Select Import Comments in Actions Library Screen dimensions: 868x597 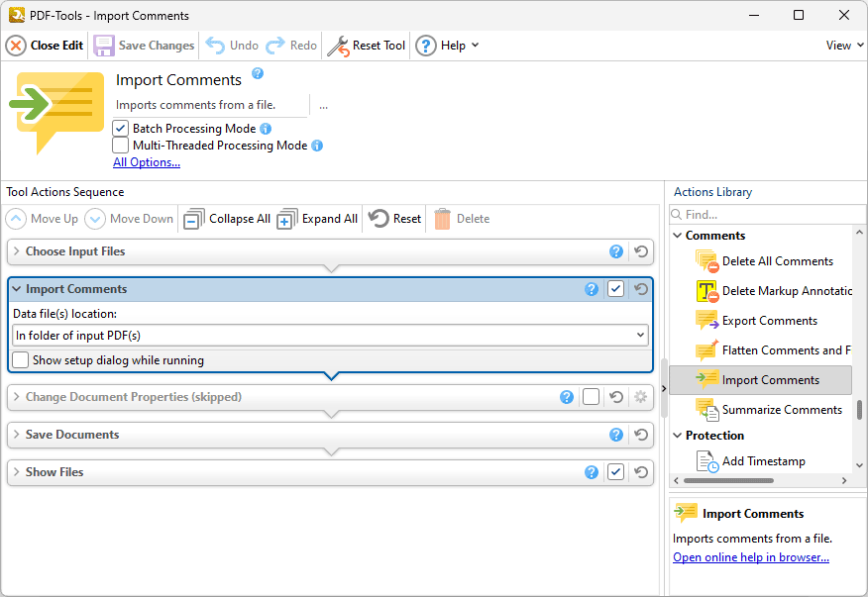760,380
